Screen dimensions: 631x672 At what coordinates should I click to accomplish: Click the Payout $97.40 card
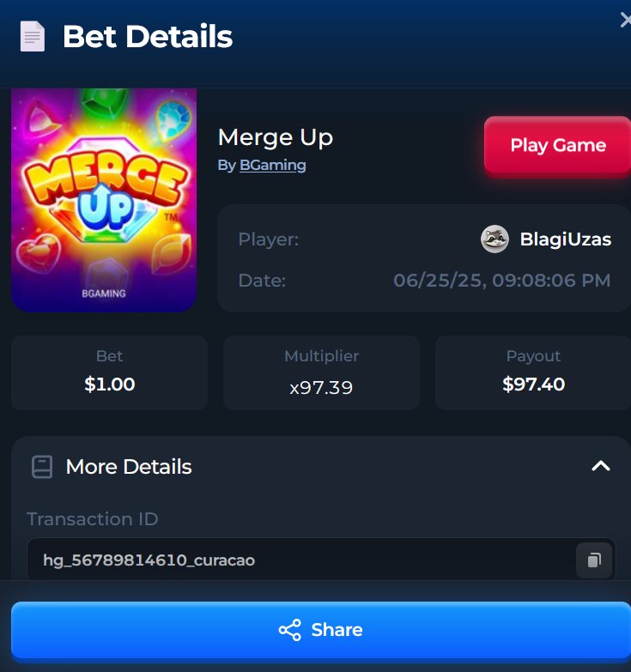click(x=533, y=372)
